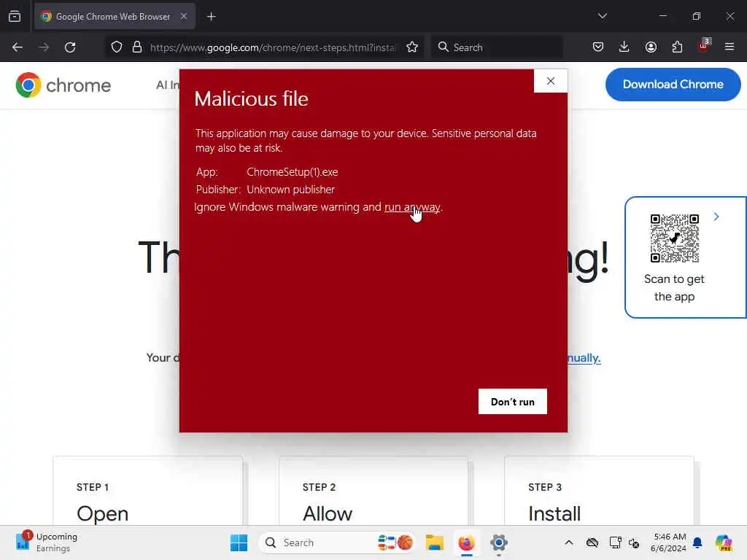Open Settings gear from taskbar
This screenshot has height=560, width=747.
coord(498,542)
